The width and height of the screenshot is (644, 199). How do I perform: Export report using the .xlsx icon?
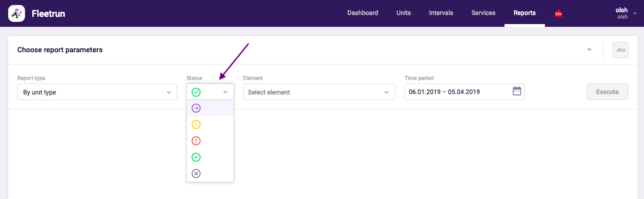tap(620, 50)
